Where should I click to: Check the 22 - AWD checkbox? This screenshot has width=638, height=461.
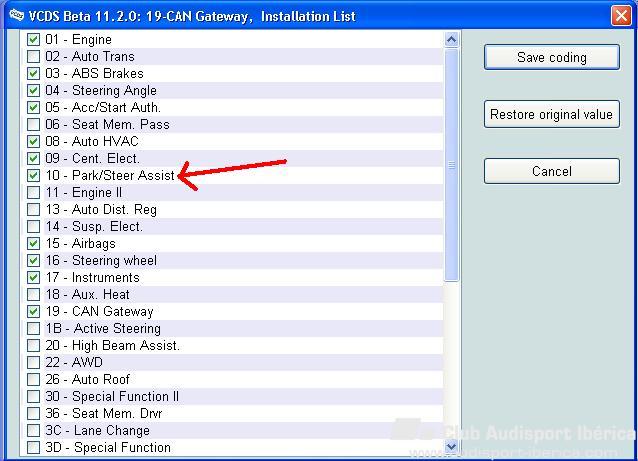pos(33,362)
